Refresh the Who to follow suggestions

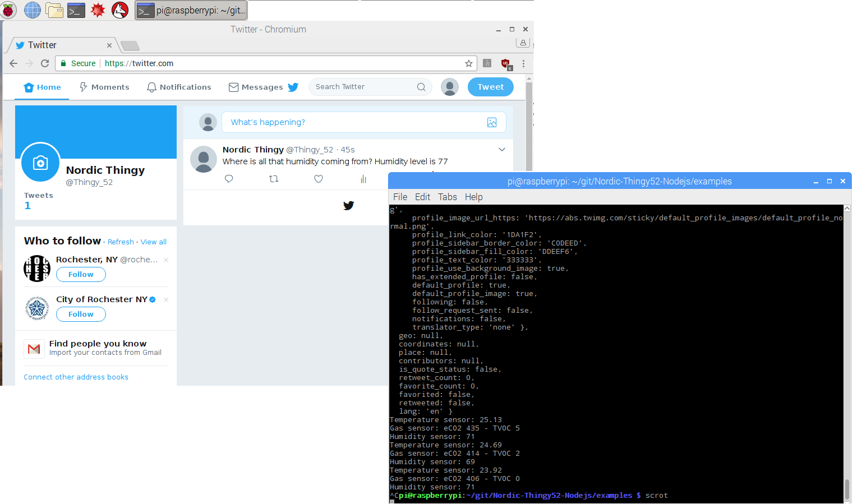[x=121, y=242]
